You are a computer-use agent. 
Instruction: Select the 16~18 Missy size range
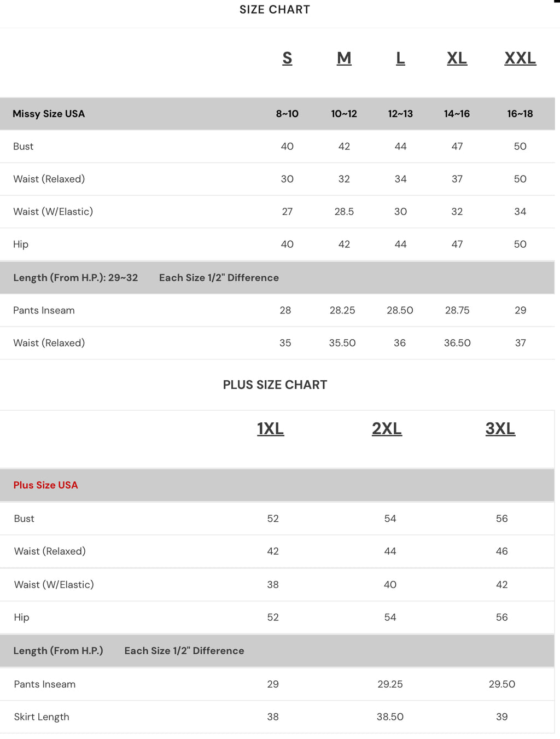click(520, 114)
